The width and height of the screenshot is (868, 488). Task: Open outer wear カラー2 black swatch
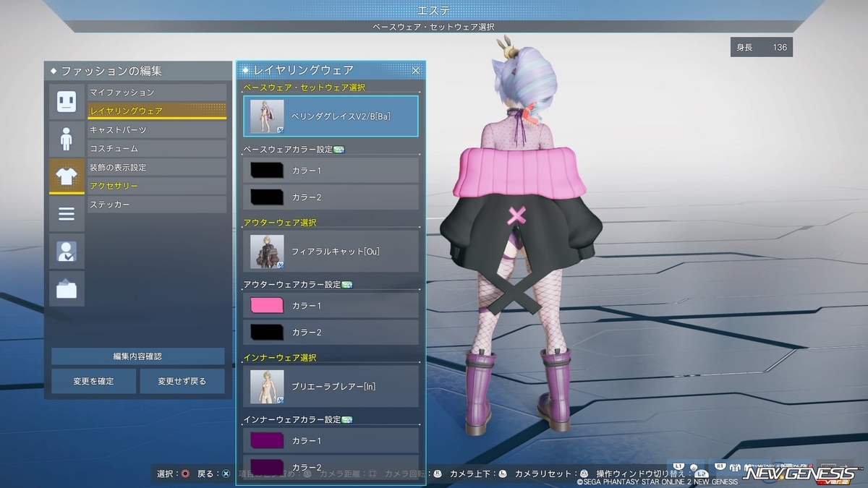coord(266,333)
